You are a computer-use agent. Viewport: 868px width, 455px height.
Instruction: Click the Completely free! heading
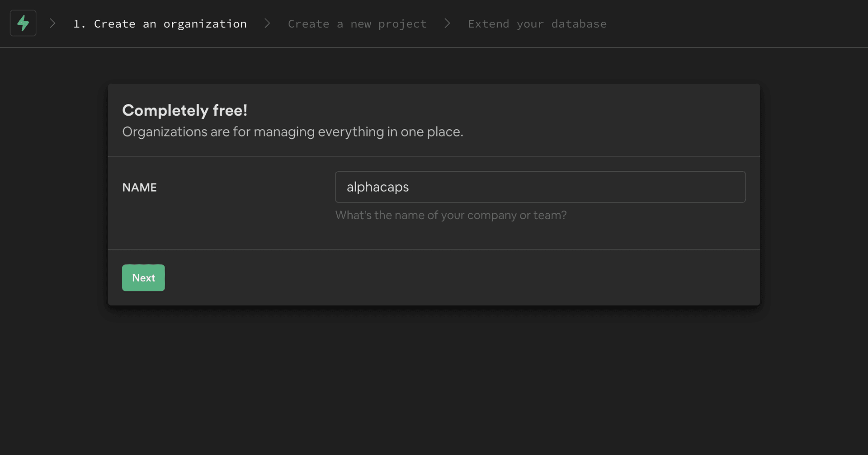[x=185, y=110]
